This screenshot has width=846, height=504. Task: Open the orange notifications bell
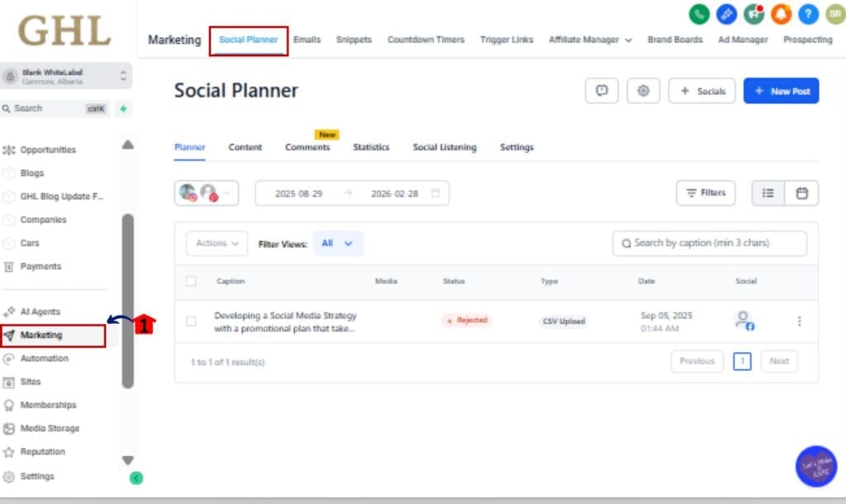coord(781,14)
